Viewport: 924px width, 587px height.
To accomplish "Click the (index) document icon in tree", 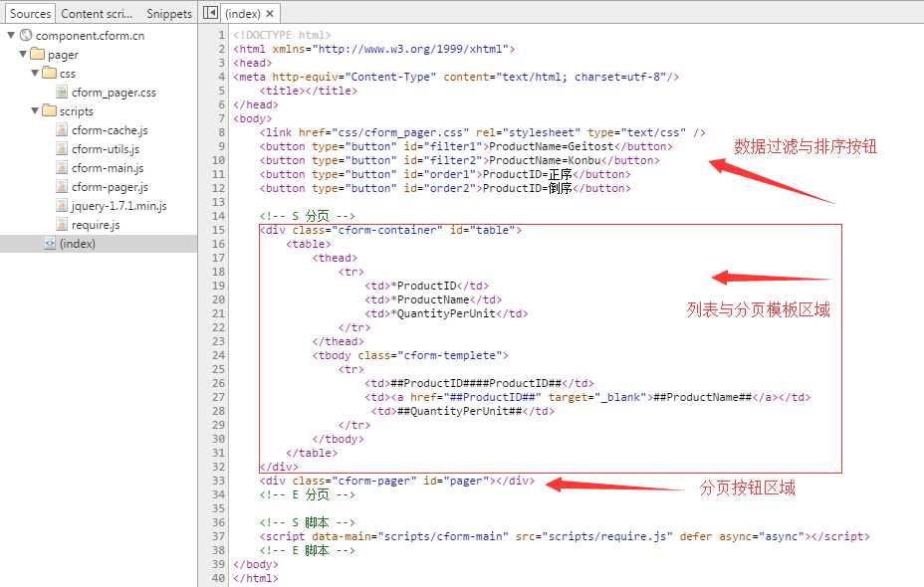I will coord(50,243).
